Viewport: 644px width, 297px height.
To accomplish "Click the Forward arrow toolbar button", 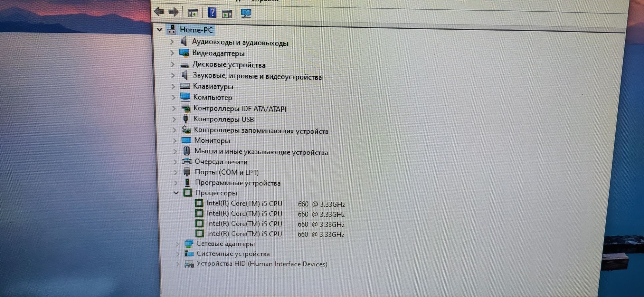I will click(174, 12).
